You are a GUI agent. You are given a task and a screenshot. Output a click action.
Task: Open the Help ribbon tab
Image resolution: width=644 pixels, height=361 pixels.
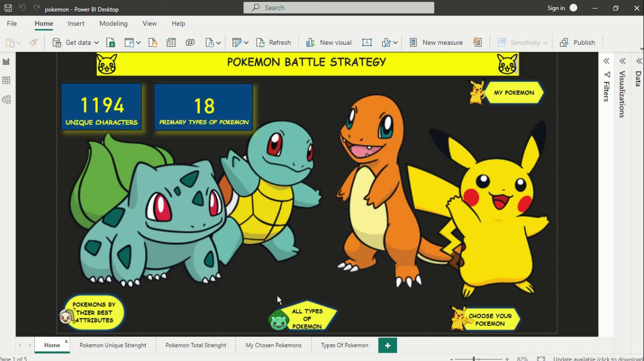(178, 24)
